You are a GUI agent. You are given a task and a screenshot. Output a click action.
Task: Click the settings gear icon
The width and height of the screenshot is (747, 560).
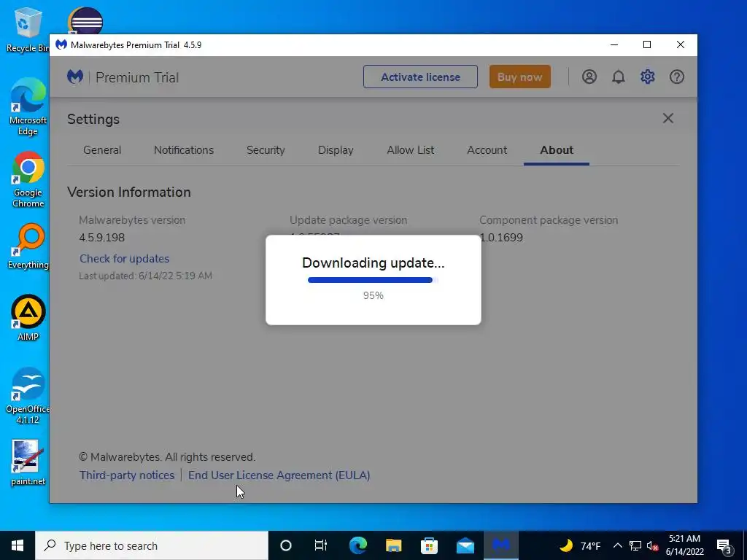(648, 77)
